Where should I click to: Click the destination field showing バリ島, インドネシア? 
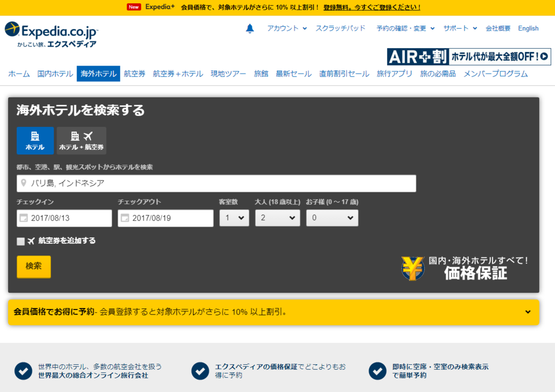tap(216, 183)
